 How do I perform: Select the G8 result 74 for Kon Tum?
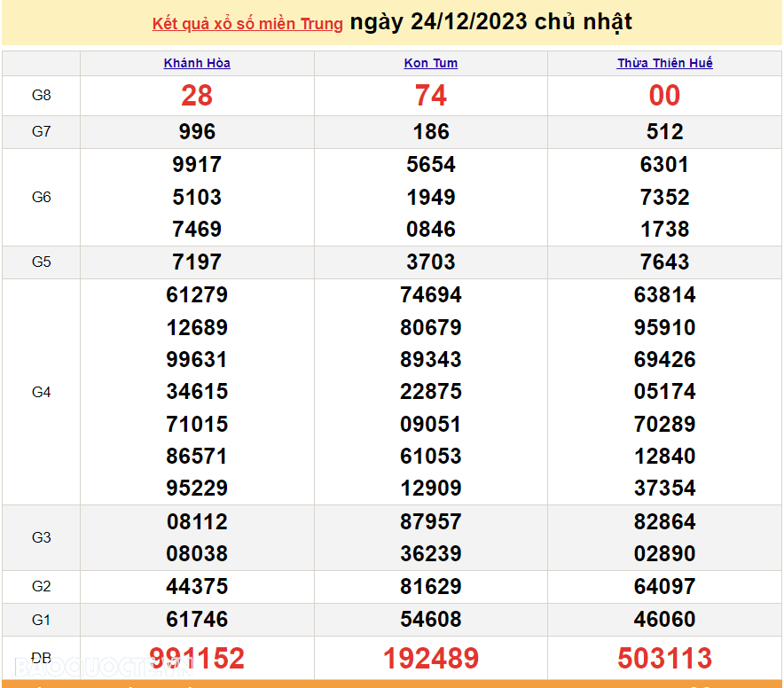[431, 96]
